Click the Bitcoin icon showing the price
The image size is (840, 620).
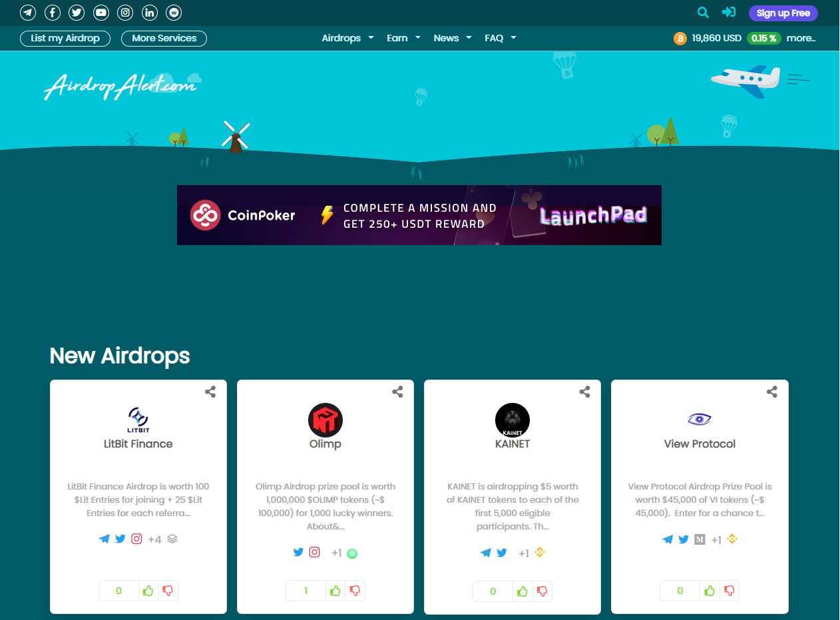680,38
